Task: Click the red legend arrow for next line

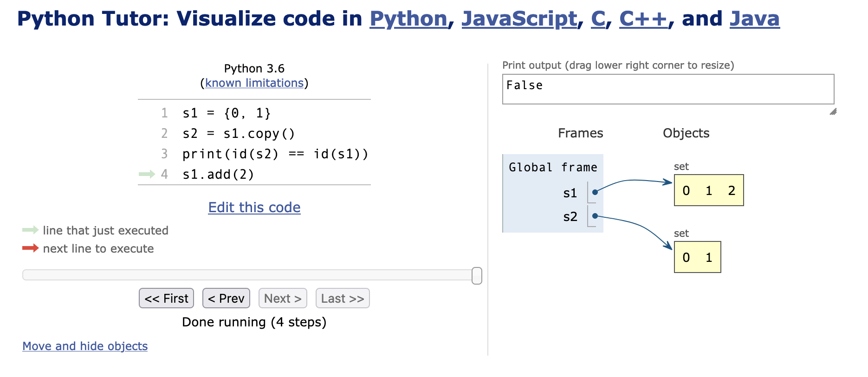Action: (x=30, y=248)
